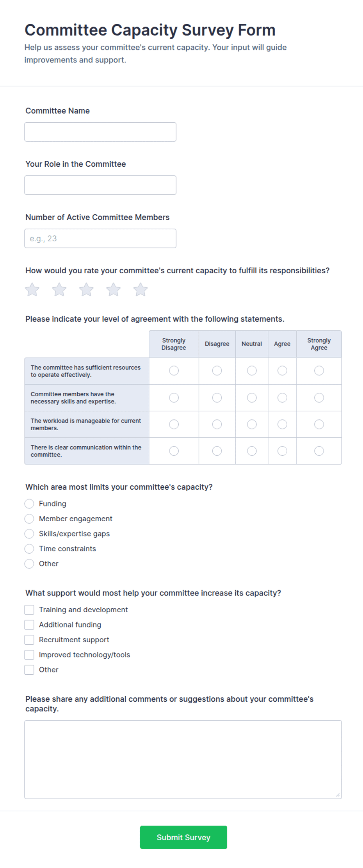Choose Time constraints as limiting area
This screenshot has height=868, width=363.
pyautogui.click(x=29, y=549)
